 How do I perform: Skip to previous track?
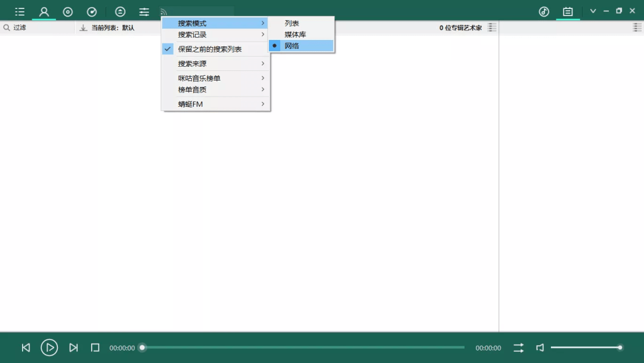pos(26,348)
